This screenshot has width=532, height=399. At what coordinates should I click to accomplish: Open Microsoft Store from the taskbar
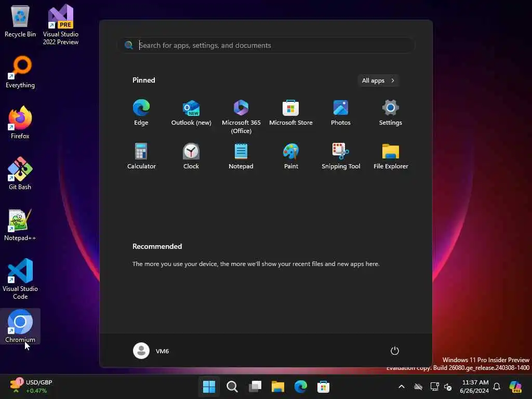tap(323, 387)
